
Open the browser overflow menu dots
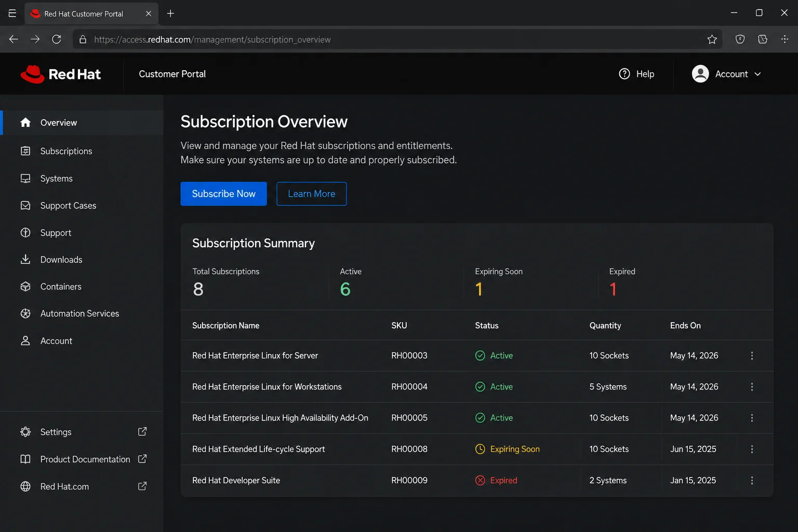(784, 39)
